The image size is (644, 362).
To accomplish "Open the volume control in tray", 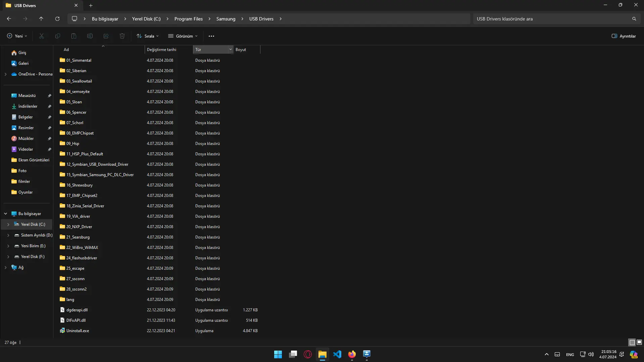I will click(x=591, y=354).
